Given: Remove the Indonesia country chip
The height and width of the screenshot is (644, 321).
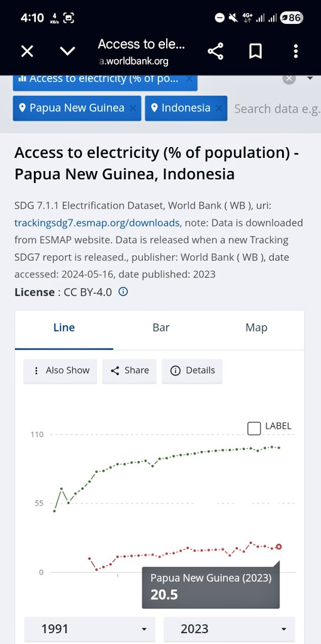Looking at the screenshot, I should (218, 108).
